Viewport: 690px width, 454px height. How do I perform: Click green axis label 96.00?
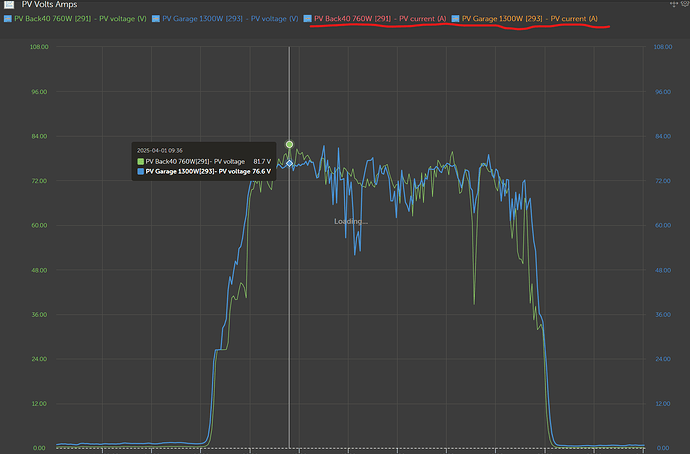pyautogui.click(x=39, y=92)
